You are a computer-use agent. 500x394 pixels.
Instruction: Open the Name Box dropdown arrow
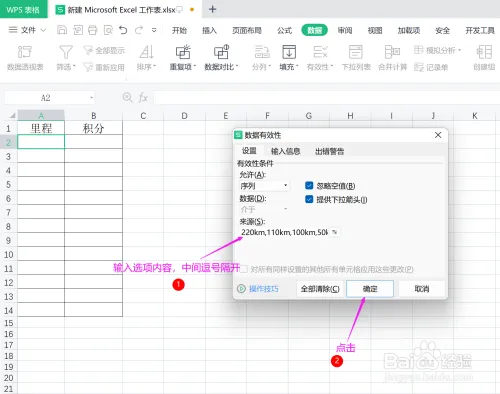point(91,98)
